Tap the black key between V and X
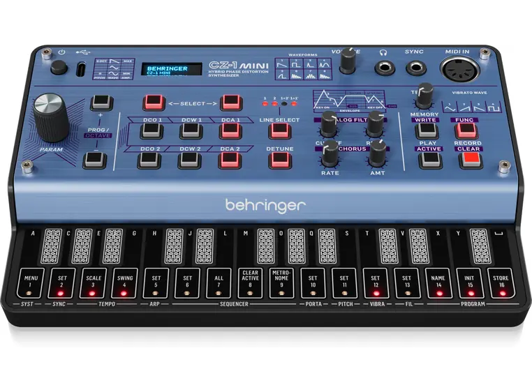This screenshot has width=532, height=392. 419,246
